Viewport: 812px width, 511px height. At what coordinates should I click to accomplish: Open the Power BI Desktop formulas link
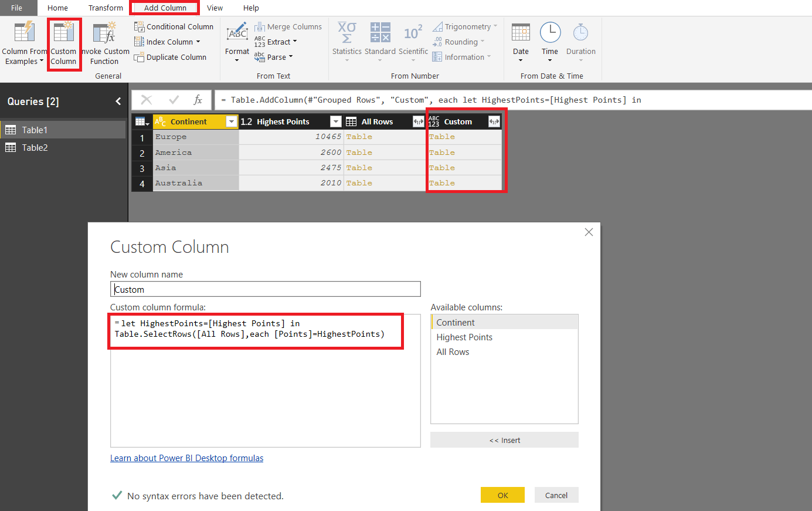(186, 458)
